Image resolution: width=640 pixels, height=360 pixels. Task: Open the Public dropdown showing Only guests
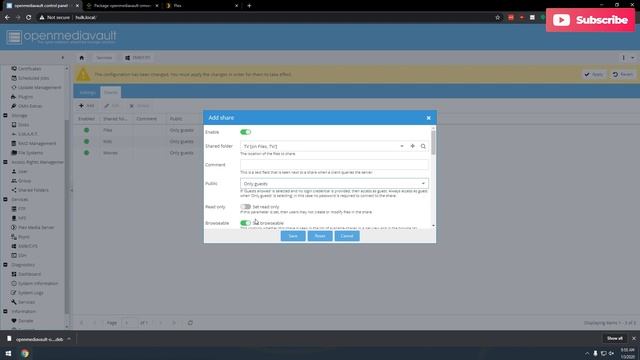point(334,184)
